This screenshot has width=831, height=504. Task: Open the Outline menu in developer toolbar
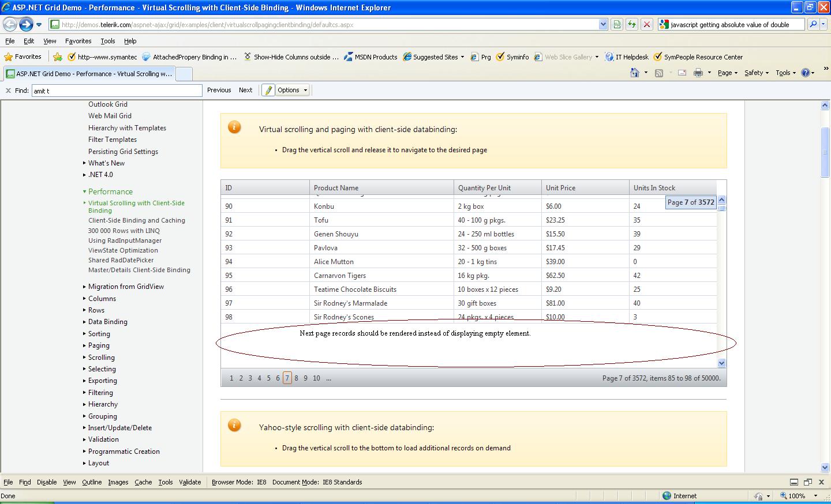[92, 482]
